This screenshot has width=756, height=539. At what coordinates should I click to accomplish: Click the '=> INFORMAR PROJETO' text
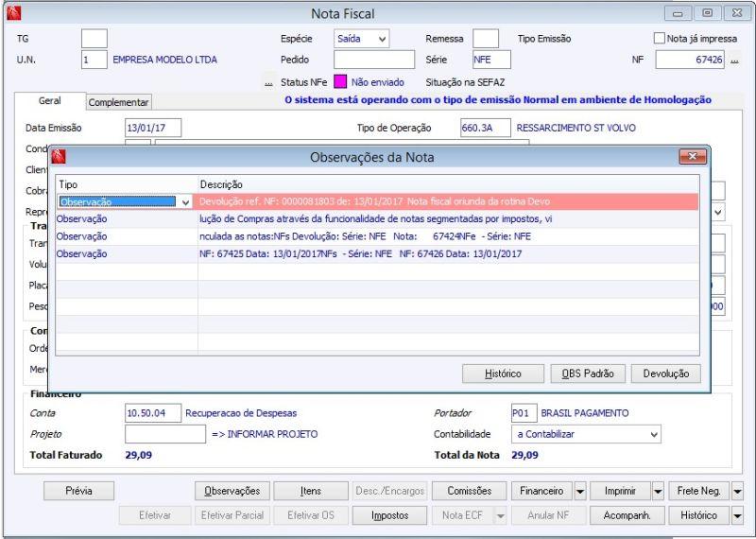click(x=265, y=434)
